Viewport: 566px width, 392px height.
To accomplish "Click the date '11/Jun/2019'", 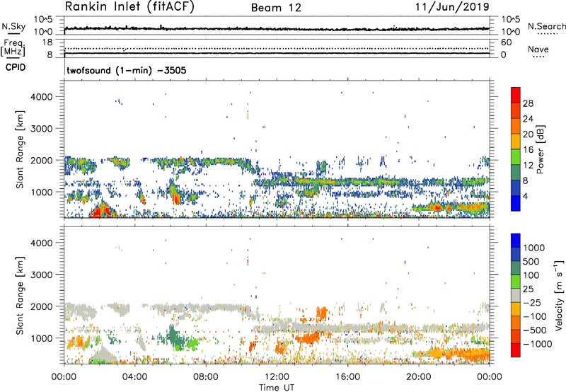I will coord(452,7).
